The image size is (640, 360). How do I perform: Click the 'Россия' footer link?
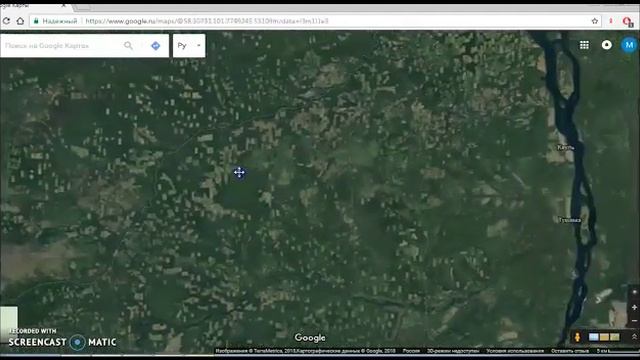[411, 351]
